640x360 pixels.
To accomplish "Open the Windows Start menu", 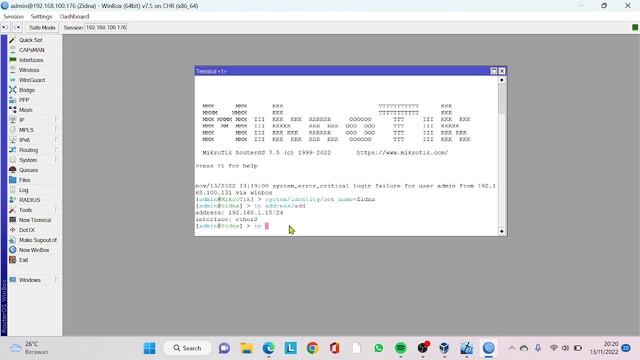I will [x=150, y=348].
